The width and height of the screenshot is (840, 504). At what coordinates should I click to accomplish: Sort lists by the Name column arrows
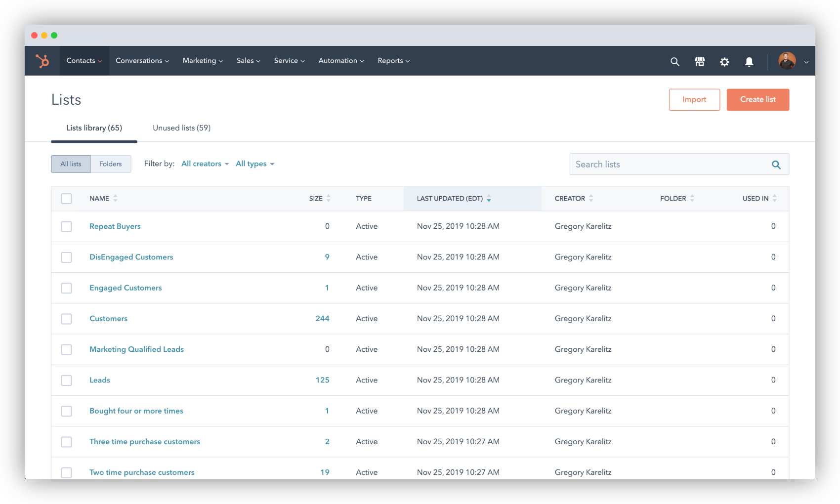(x=115, y=198)
